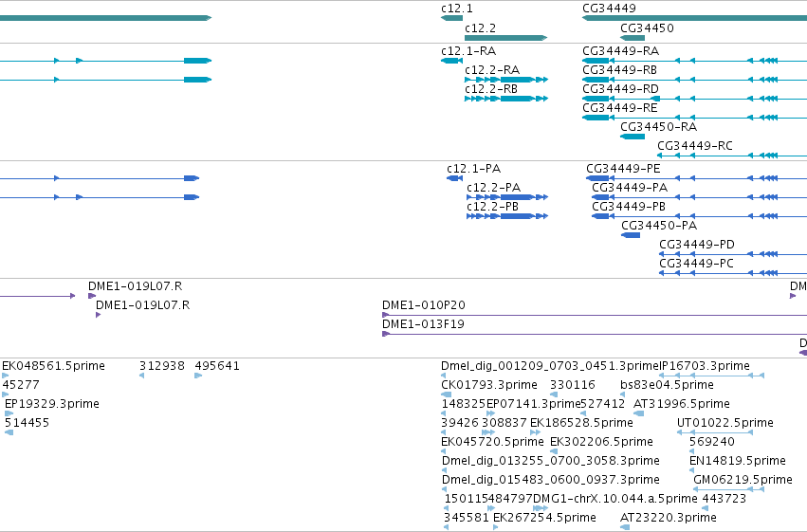Click EST label 443723
This screenshot has height=532, width=807.
click(x=724, y=500)
